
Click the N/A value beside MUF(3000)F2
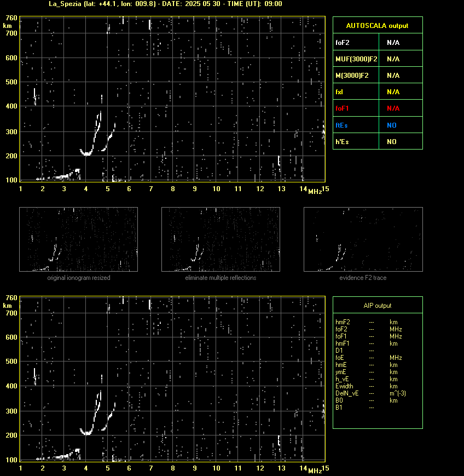[393, 59]
